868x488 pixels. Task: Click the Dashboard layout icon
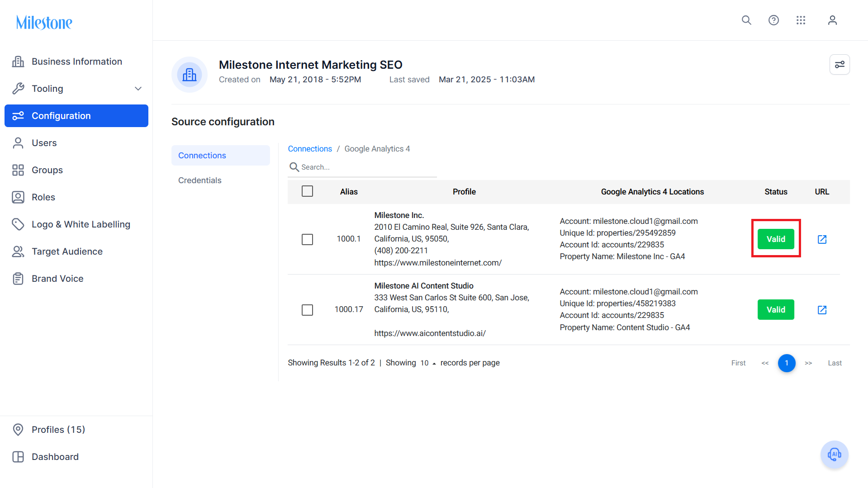18,457
